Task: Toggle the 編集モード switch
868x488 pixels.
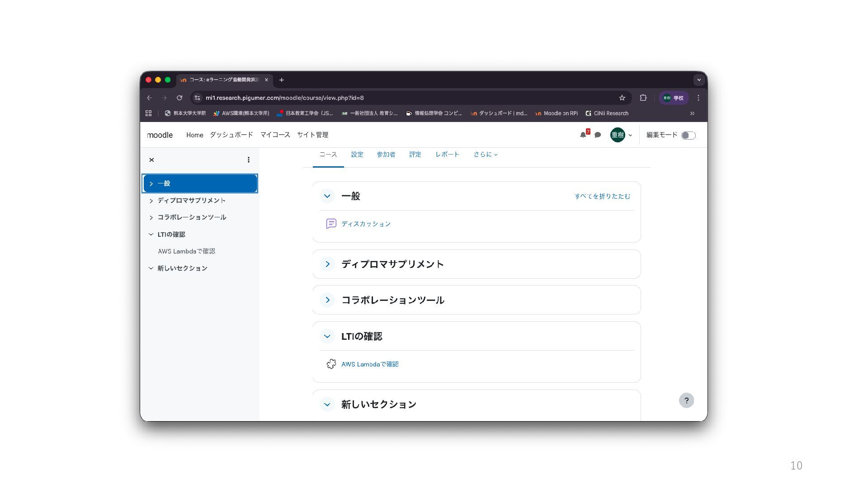Action: click(688, 136)
